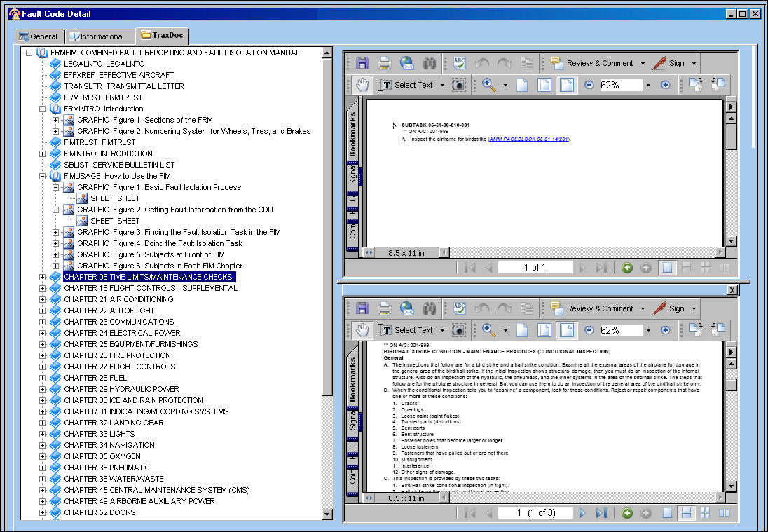The image size is (768, 532).
Task: Enable continuous-facing layout in the top viewer
Action: pyautogui.click(x=706, y=268)
